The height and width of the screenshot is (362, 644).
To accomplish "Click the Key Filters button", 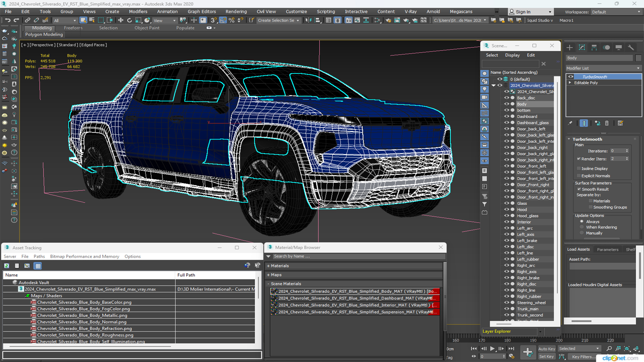I will click(x=582, y=357).
